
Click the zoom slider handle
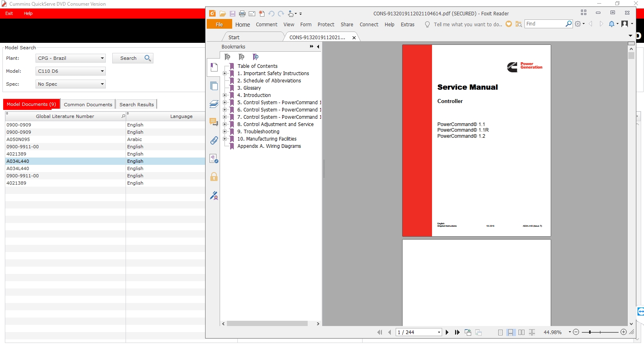(x=590, y=332)
